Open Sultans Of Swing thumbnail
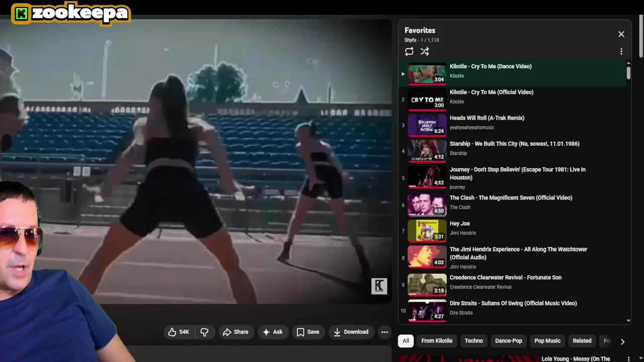This screenshot has height=362, width=644. (x=427, y=310)
